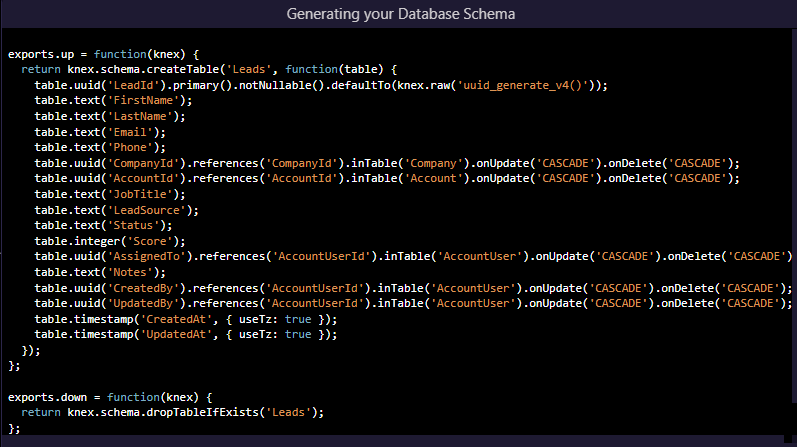Click the table.uuid('CompanyId') references line
The image size is (797, 447).
387,163
